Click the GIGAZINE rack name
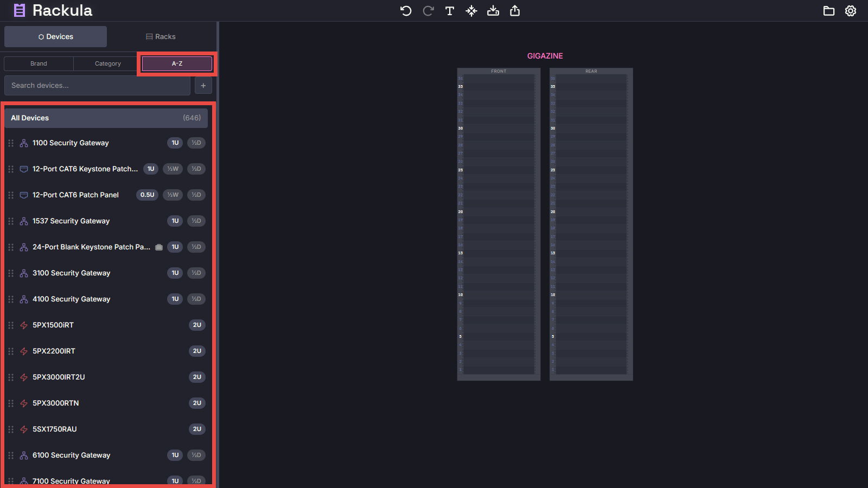Viewport: 868px width, 488px height. [x=545, y=56]
